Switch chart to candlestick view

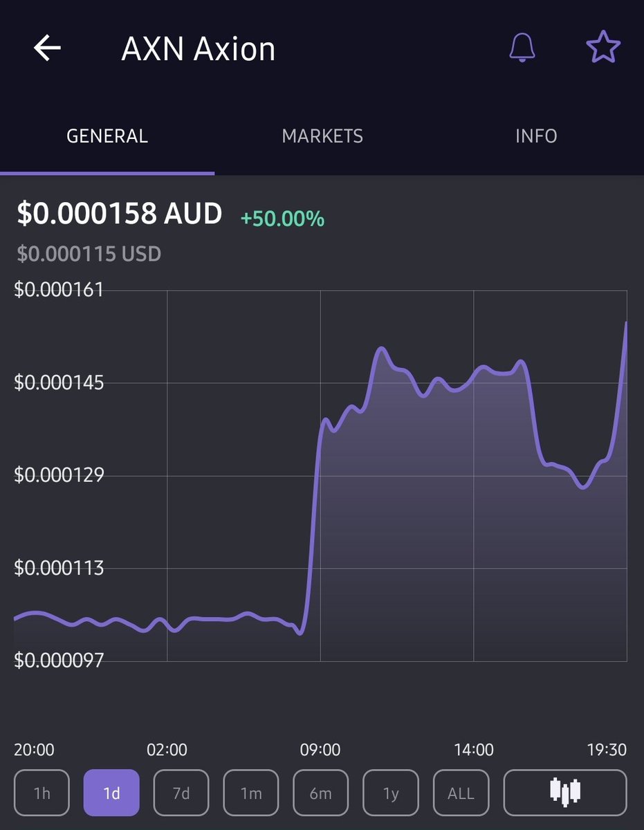564,793
